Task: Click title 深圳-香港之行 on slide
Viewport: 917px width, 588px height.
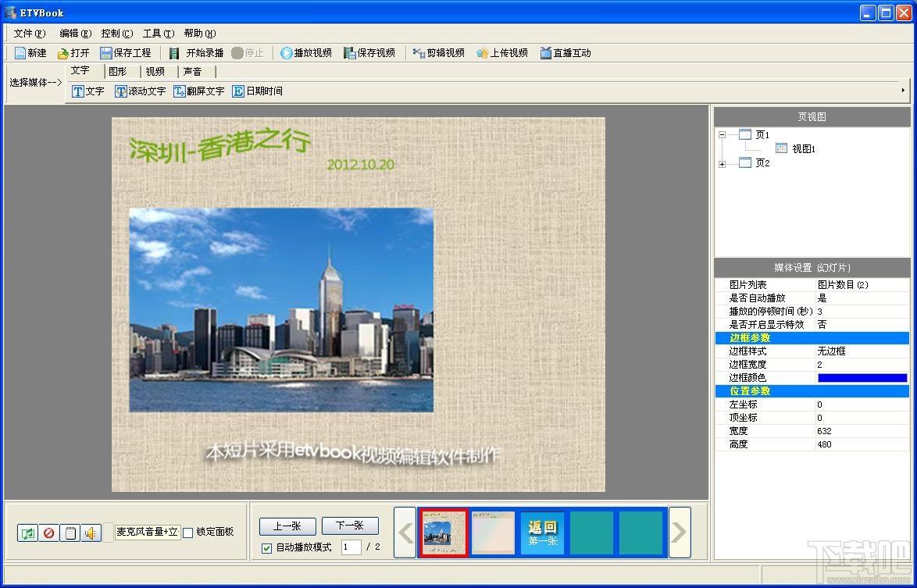Action: [220, 146]
